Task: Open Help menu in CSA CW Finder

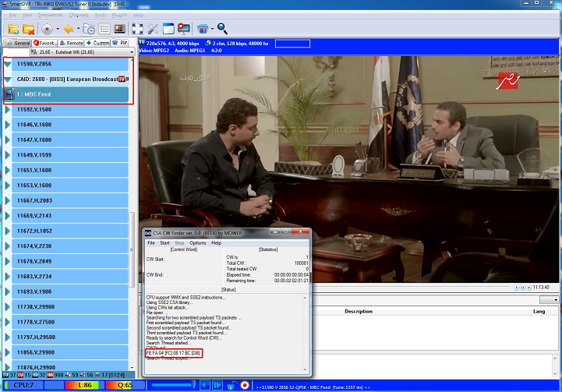Action: tap(216, 243)
